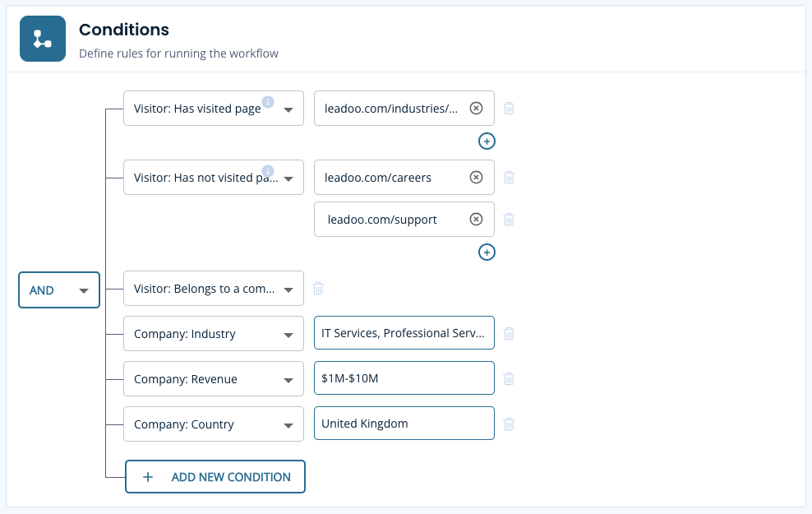Click the "United Kingdom" country value field
Image resolution: width=812 pixels, height=514 pixels.
coord(404,424)
